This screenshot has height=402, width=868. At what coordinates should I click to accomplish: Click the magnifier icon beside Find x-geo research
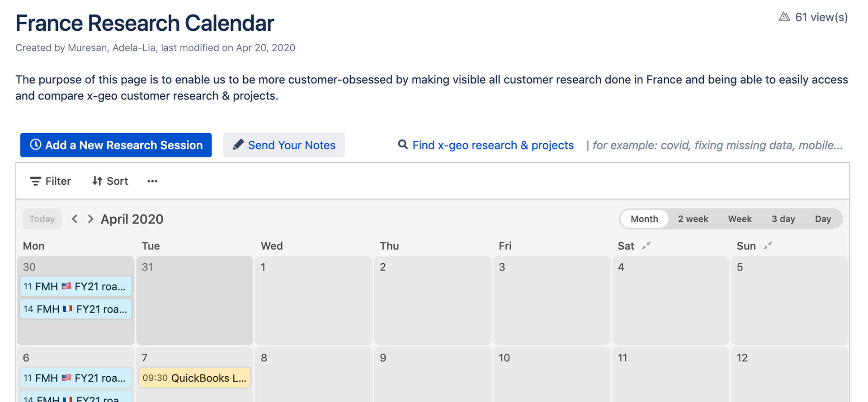[x=402, y=145]
